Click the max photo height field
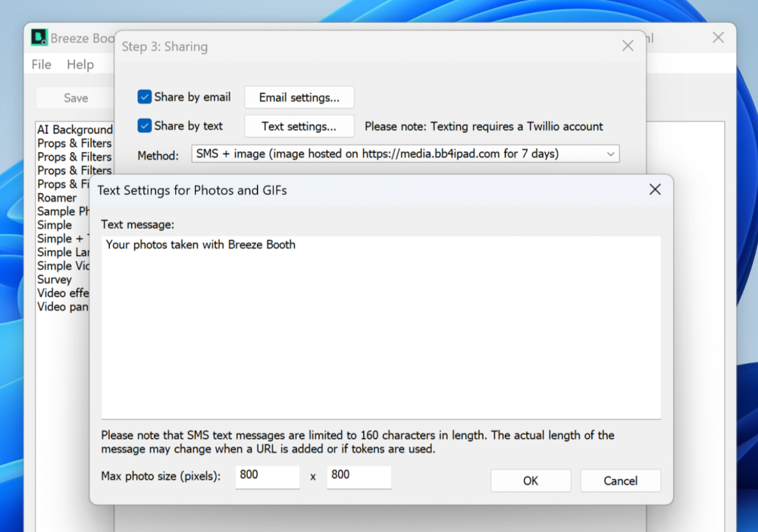The image size is (758, 532). (359, 477)
